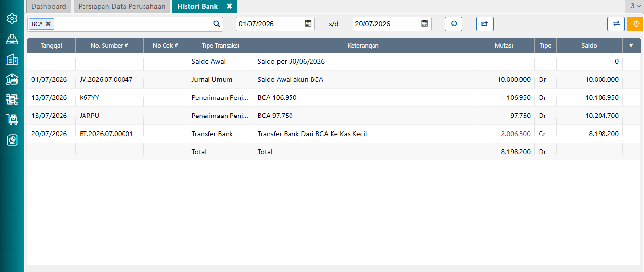Click the Jurnal Umum transaction type
This screenshot has height=272, width=644.
[212, 79]
